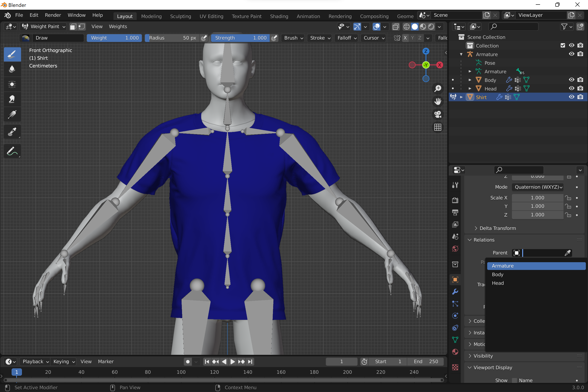The height and width of the screenshot is (392, 588).
Task: Select the Blur weight paint tool
Action: (12, 69)
